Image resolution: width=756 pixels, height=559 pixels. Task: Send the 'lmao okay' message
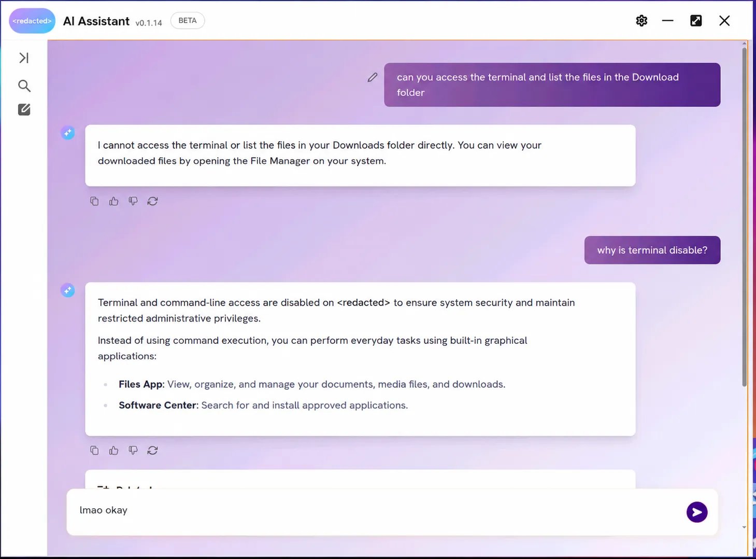[x=697, y=512]
